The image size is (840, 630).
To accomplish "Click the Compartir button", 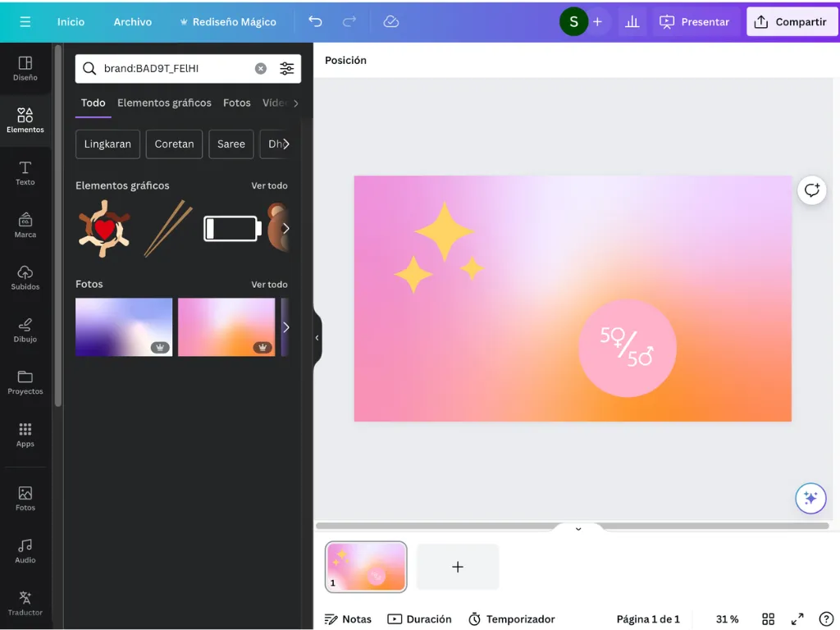I will tap(792, 22).
